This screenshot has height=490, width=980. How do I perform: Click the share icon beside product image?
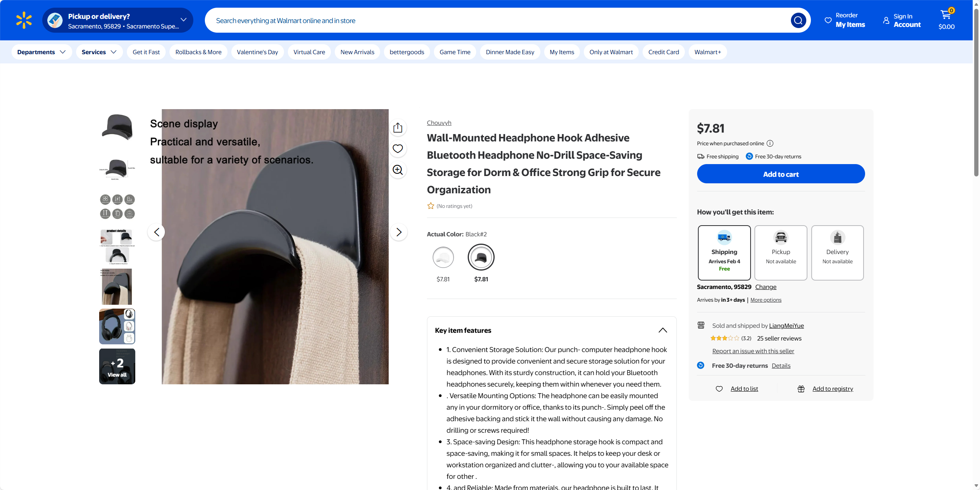(x=398, y=128)
